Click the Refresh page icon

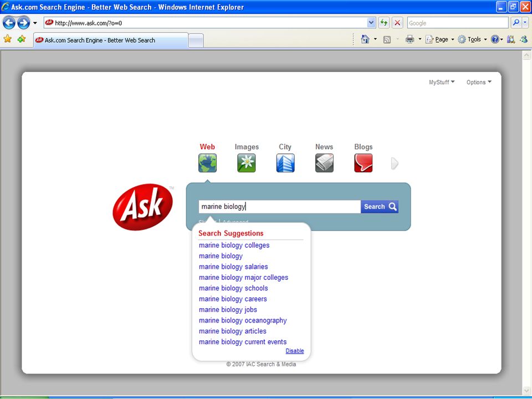383,23
